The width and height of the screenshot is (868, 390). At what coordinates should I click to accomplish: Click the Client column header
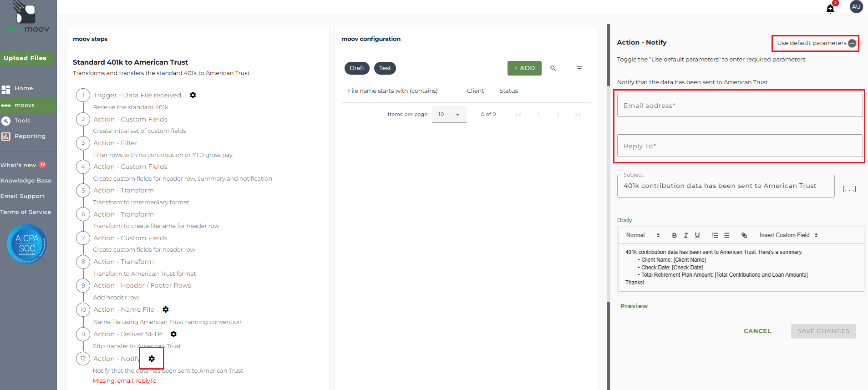click(475, 91)
